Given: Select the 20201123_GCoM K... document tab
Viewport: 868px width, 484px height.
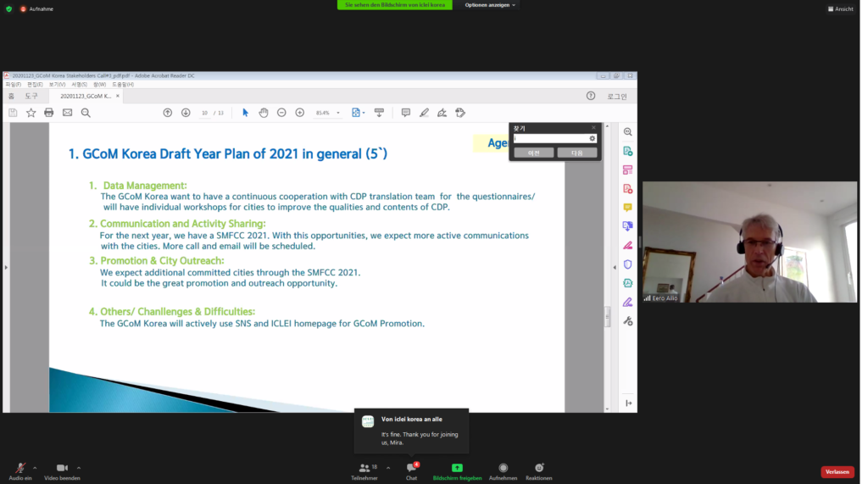Looking at the screenshot, I should tap(86, 97).
